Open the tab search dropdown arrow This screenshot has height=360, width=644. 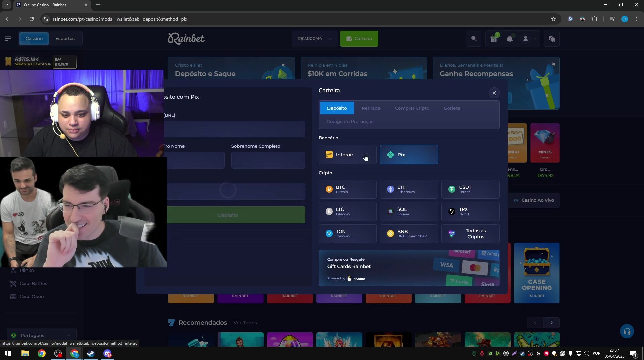(x=6, y=5)
